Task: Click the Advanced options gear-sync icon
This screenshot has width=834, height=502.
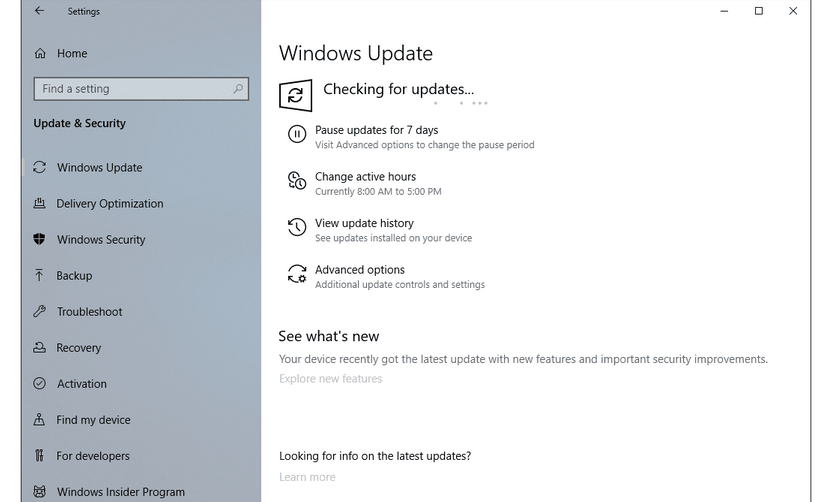Action: (297, 274)
